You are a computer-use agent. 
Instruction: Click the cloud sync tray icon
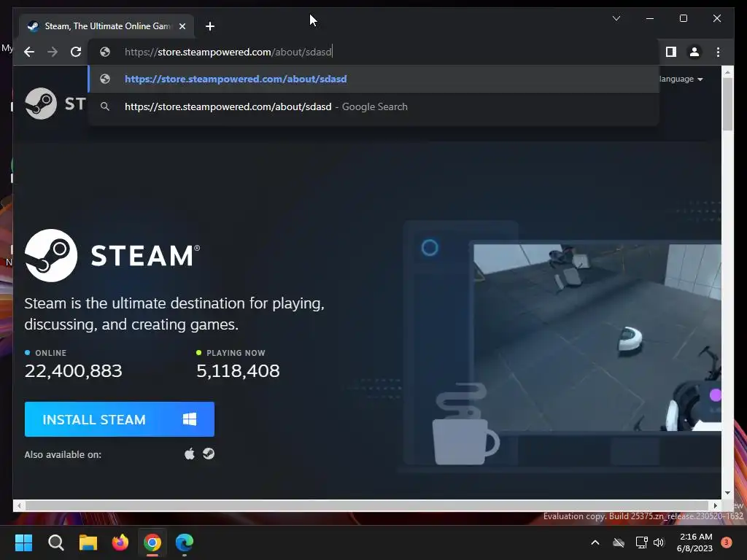(619, 542)
